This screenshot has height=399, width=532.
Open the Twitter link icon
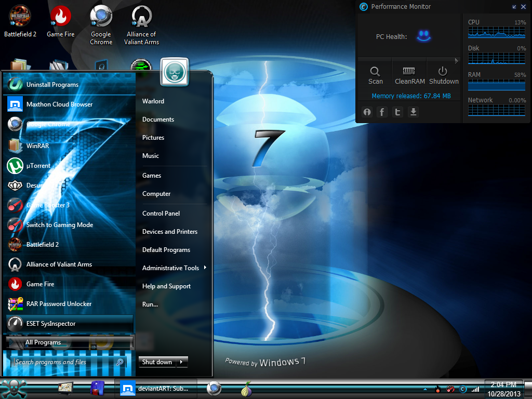point(398,112)
